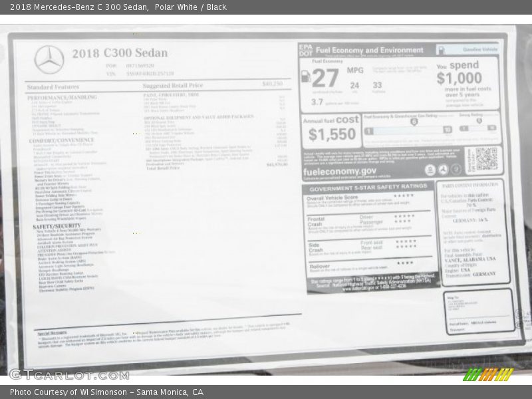Click the 'PERFORMANCE/HANDLING' section heading
Viewport: 532px width, 399px height.
click(x=62, y=97)
